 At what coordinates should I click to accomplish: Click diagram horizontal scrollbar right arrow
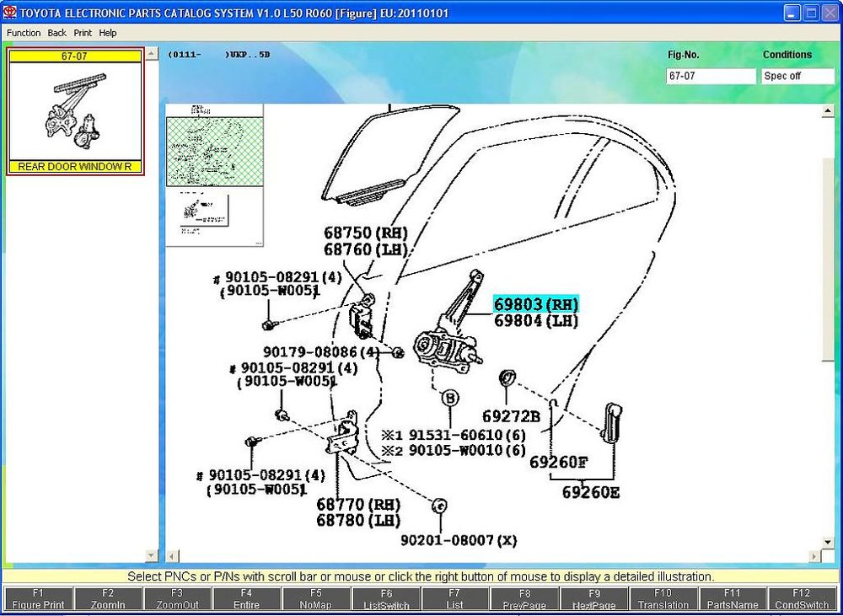(815, 556)
